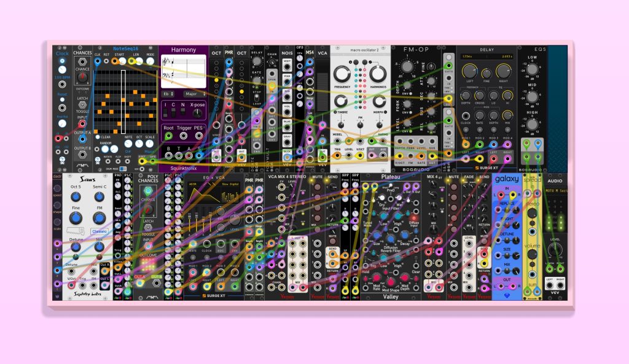The image size is (629, 364).
Task: Click the Fine knob in Saws
Action: coord(76,218)
